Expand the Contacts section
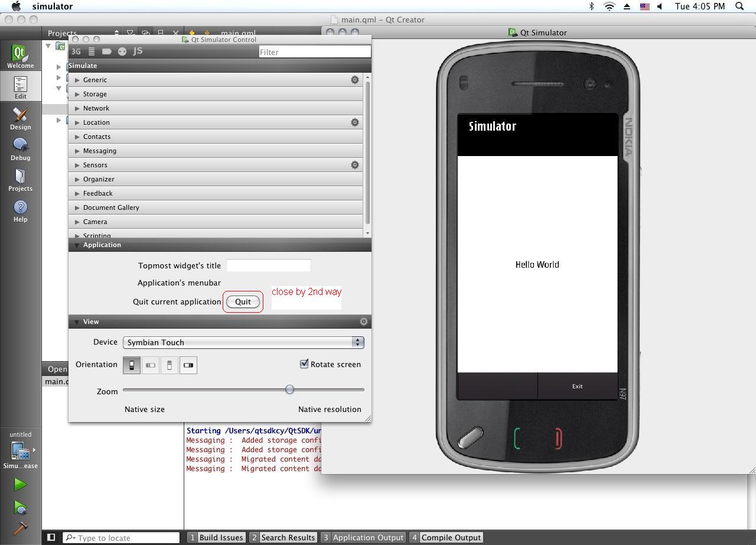The width and height of the screenshot is (756, 545). pyautogui.click(x=216, y=137)
